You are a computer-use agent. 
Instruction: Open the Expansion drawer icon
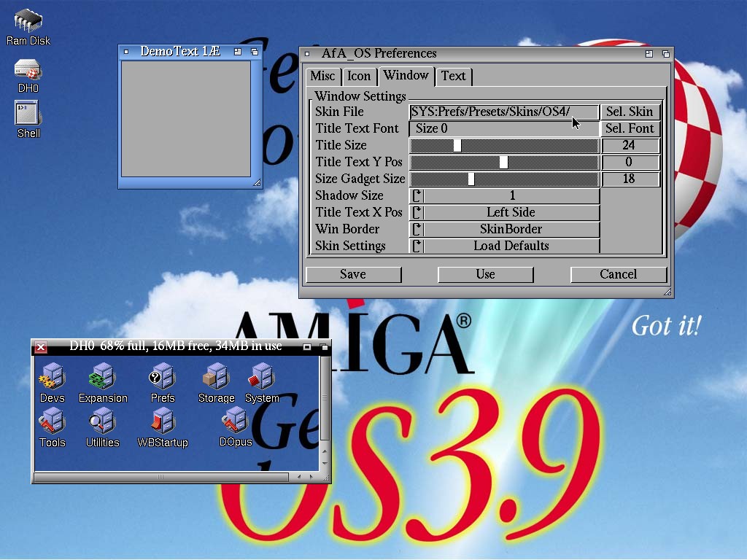(x=103, y=383)
